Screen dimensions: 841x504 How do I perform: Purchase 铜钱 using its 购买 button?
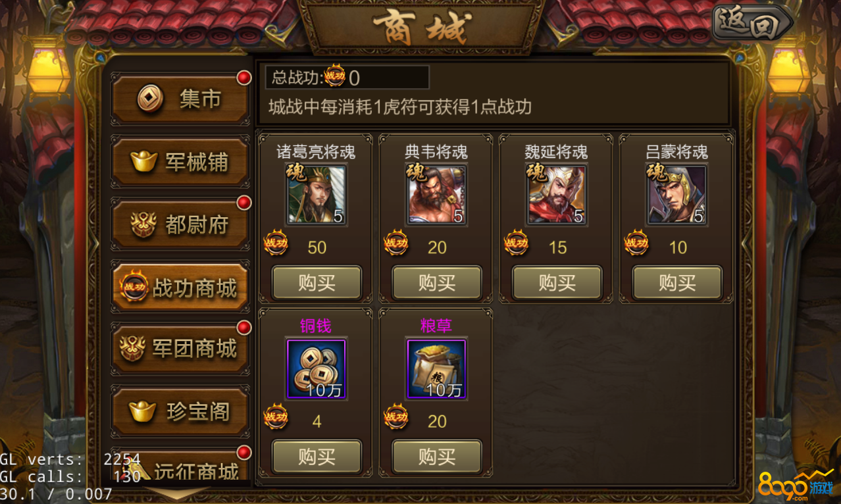pyautogui.click(x=317, y=456)
